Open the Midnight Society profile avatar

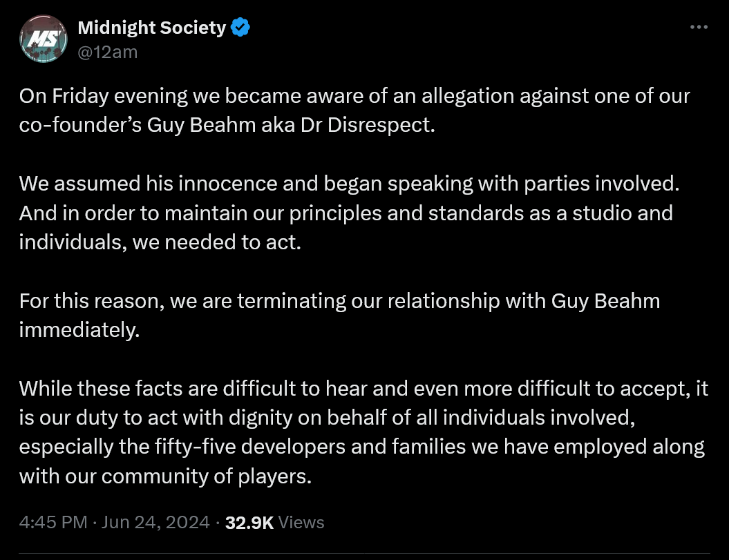[44, 39]
